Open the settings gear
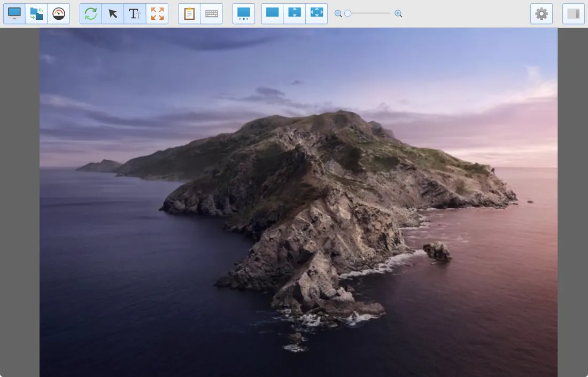Image resolution: width=588 pixels, height=377 pixels. pyautogui.click(x=541, y=13)
